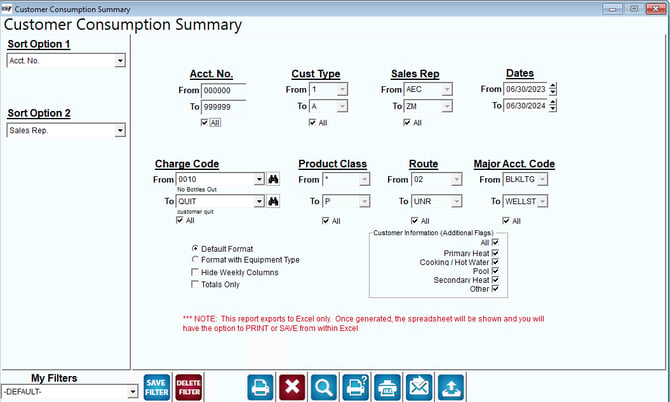
Task: Toggle Cooking / Hot Water checkbox
Action: pyautogui.click(x=495, y=262)
